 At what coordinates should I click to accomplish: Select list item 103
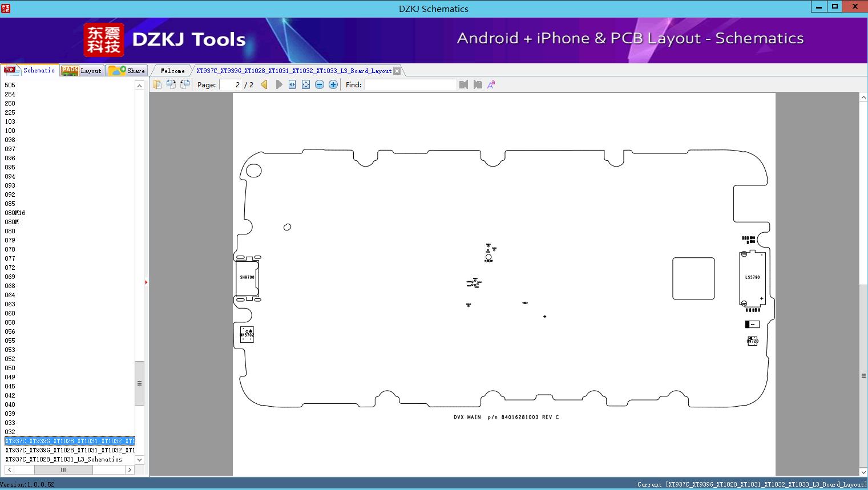[x=10, y=122]
